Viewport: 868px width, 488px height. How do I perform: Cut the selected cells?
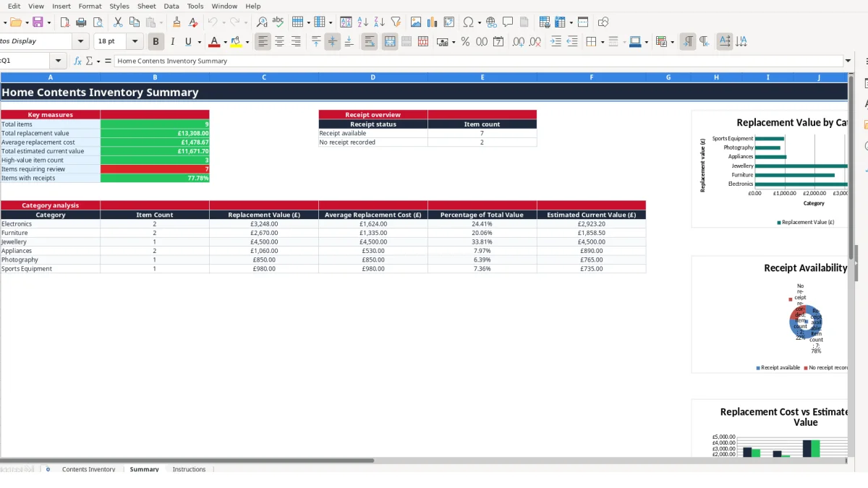coord(118,22)
